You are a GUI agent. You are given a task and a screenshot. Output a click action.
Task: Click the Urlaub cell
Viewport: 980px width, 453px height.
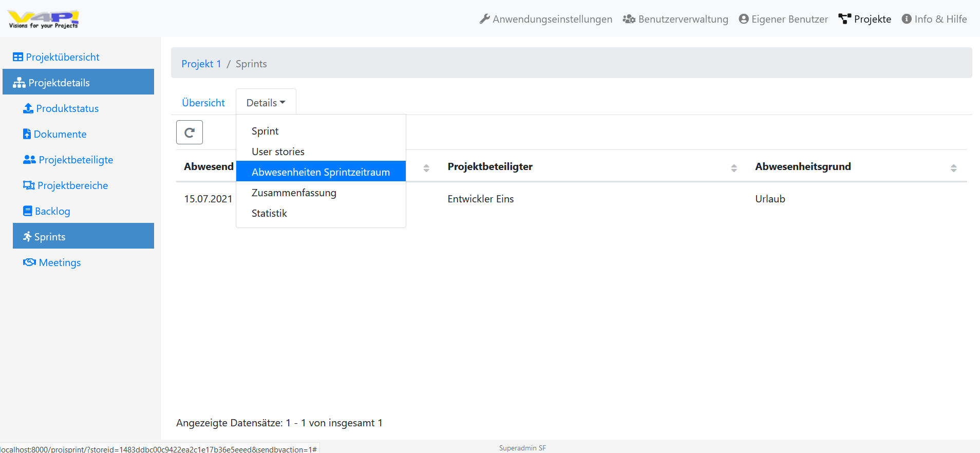pos(770,199)
